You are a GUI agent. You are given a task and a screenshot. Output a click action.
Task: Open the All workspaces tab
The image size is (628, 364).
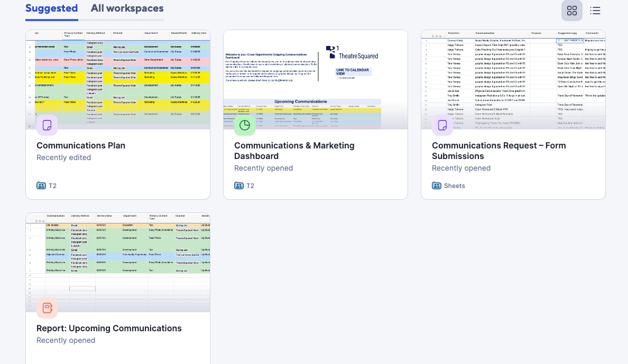point(127,8)
